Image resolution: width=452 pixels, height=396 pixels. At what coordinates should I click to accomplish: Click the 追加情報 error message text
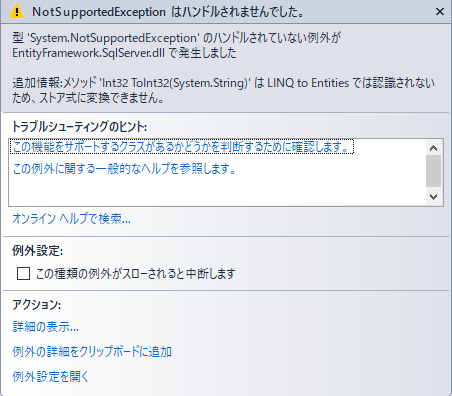tap(223, 90)
